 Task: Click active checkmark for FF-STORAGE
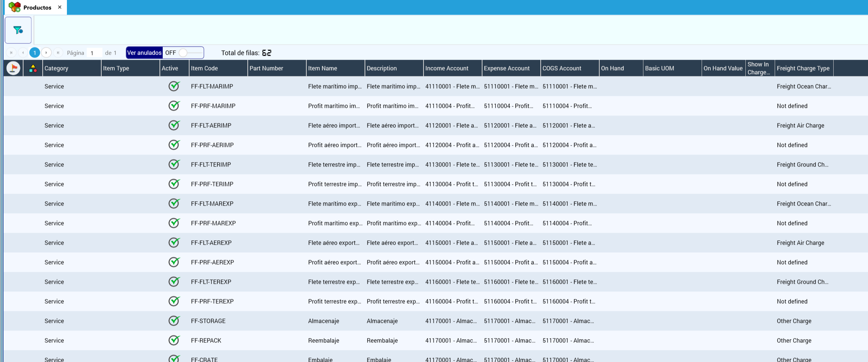[174, 321]
